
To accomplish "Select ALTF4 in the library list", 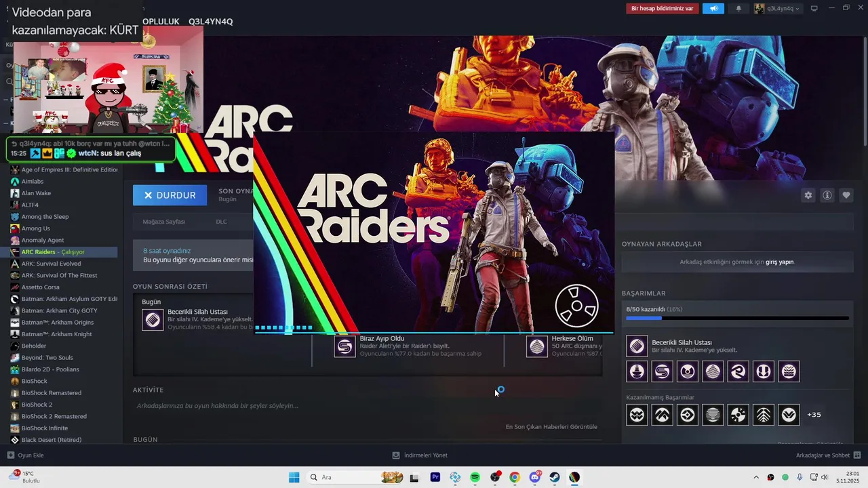I will click(x=64, y=205).
